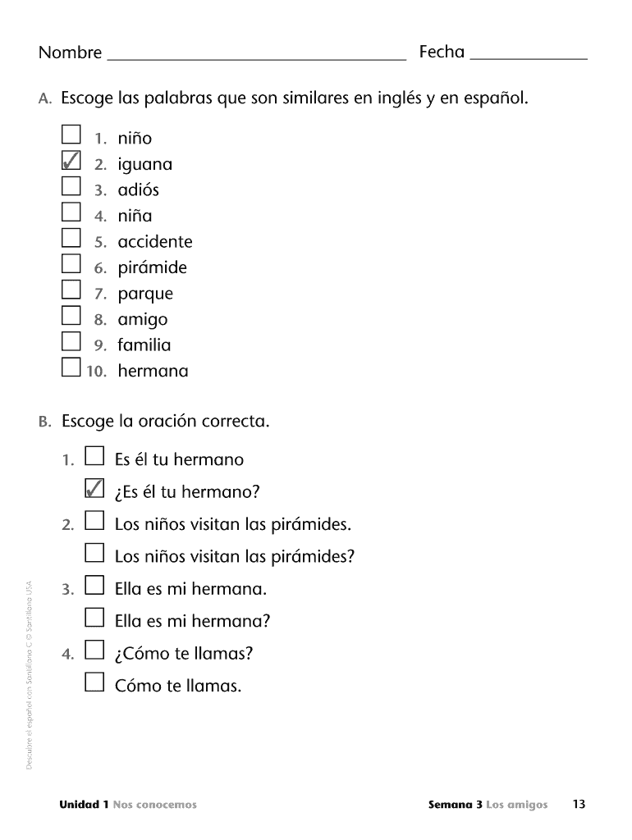
Task: Select the niña checkbox
Action: [71, 212]
